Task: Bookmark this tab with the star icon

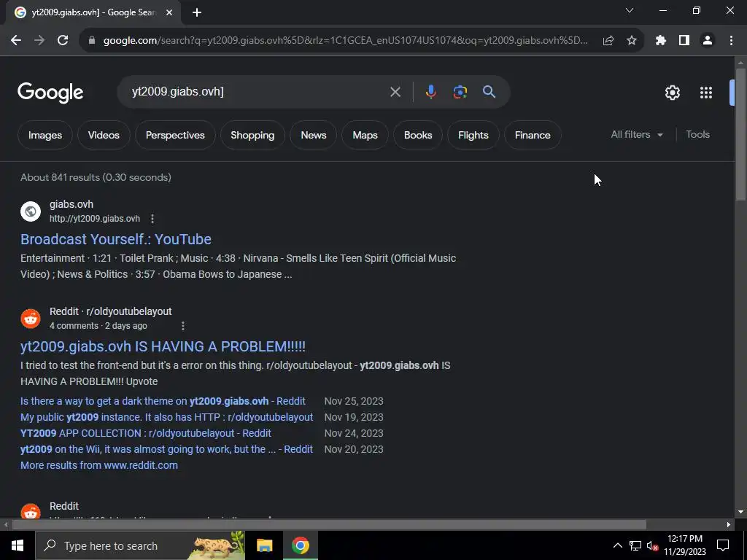Action: [x=632, y=41]
